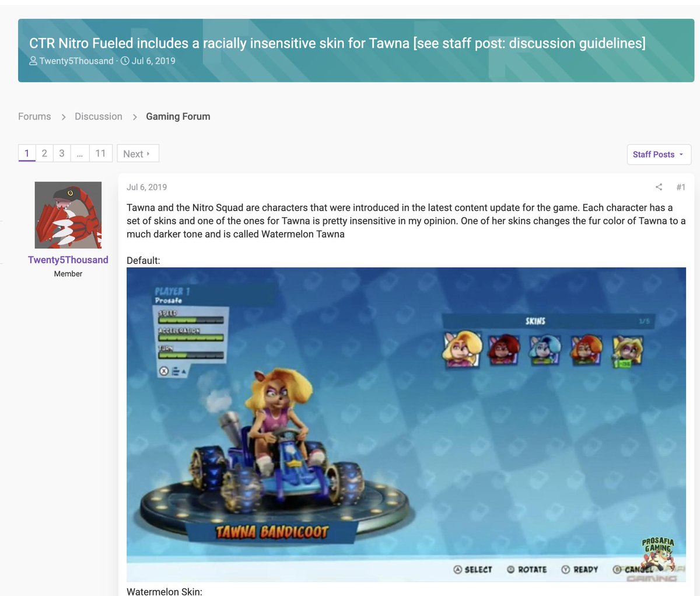Click the default blonde Tawna skin icon
This screenshot has height=596, width=700.
[463, 348]
